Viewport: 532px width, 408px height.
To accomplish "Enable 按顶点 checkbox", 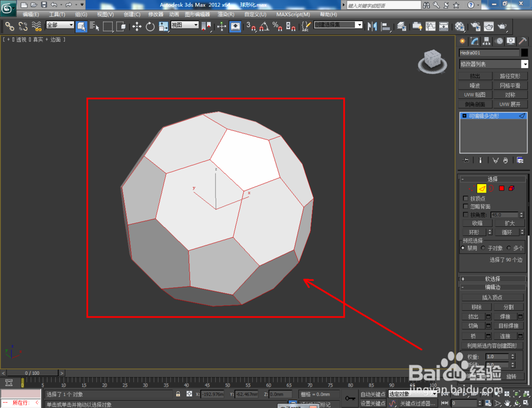I will click(465, 198).
